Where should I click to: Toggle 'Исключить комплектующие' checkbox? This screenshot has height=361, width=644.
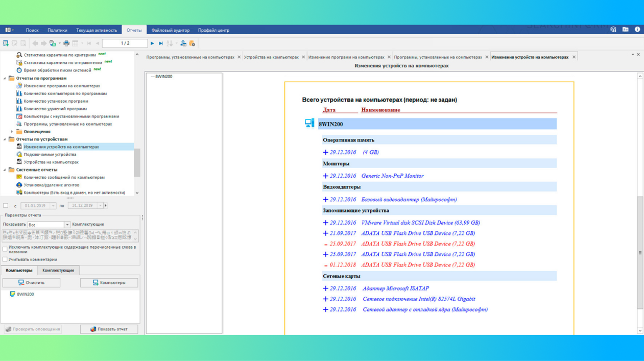5,249
